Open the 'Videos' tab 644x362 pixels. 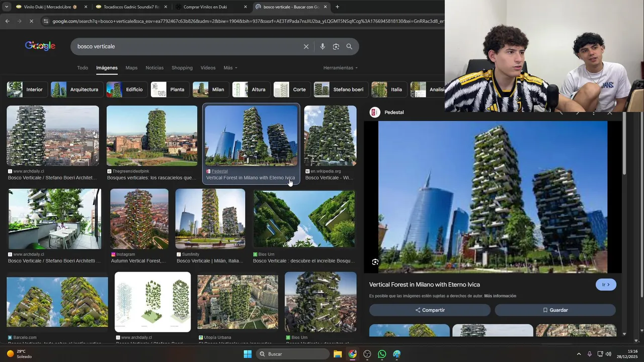click(208, 68)
